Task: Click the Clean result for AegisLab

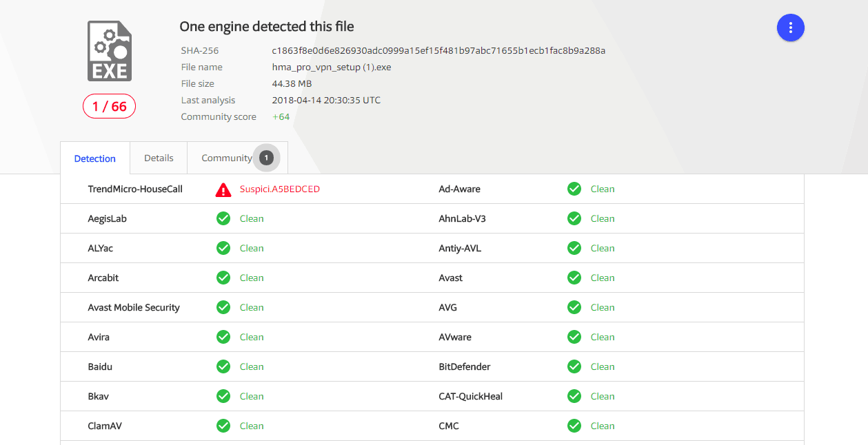Action: 252,218
